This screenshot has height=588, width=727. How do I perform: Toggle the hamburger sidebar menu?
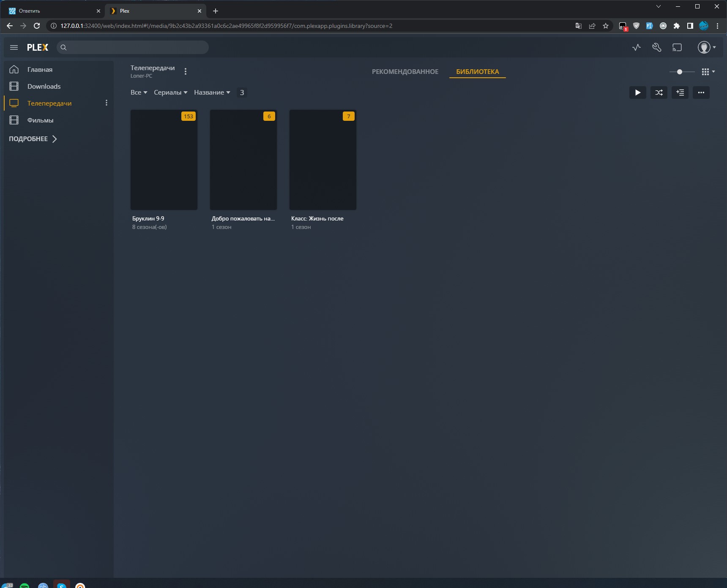14,47
